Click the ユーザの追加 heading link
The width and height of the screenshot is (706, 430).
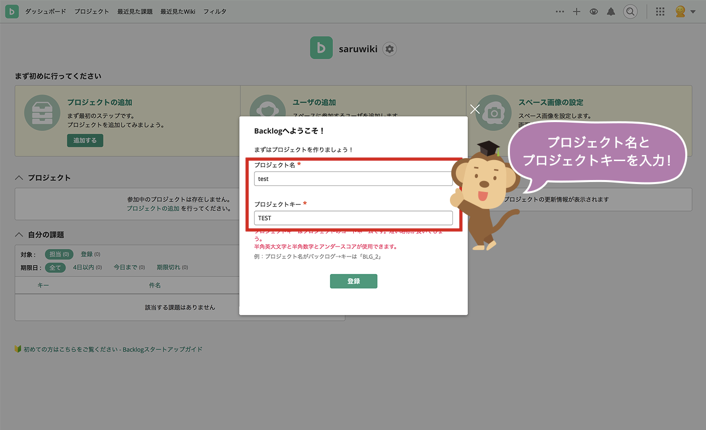[314, 102]
